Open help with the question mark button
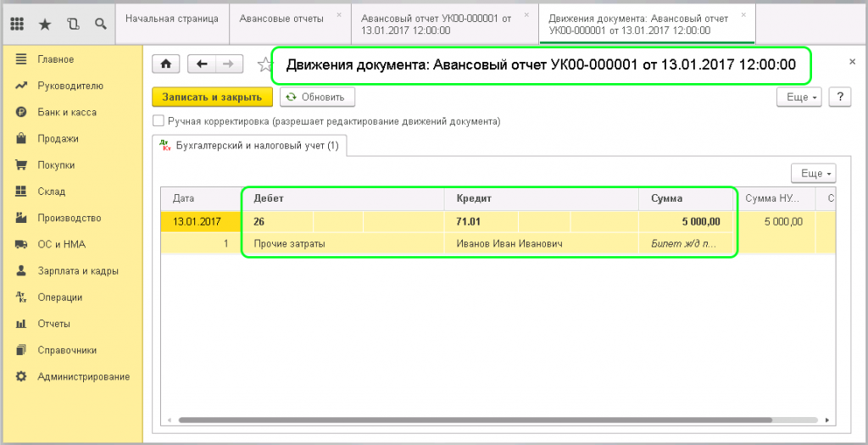Viewport: 868px width, 445px height. [x=840, y=97]
